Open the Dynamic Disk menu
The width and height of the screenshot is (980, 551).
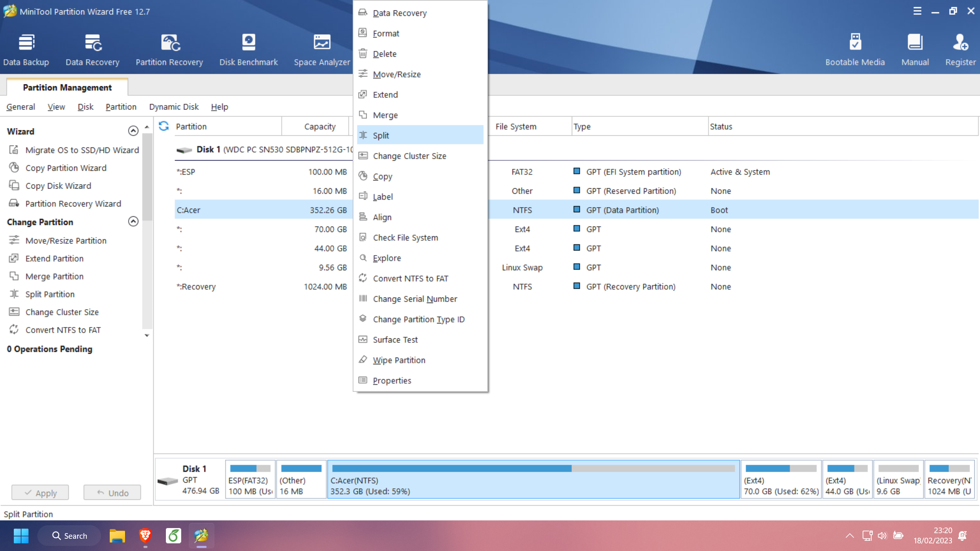[174, 107]
